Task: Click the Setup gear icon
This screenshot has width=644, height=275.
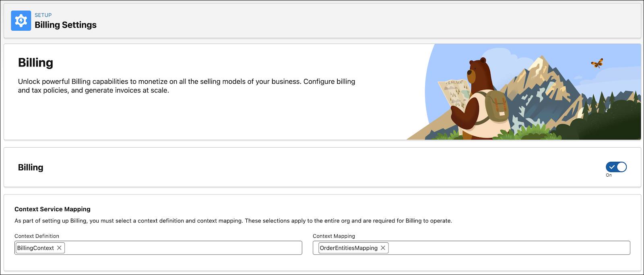Action: [x=21, y=21]
